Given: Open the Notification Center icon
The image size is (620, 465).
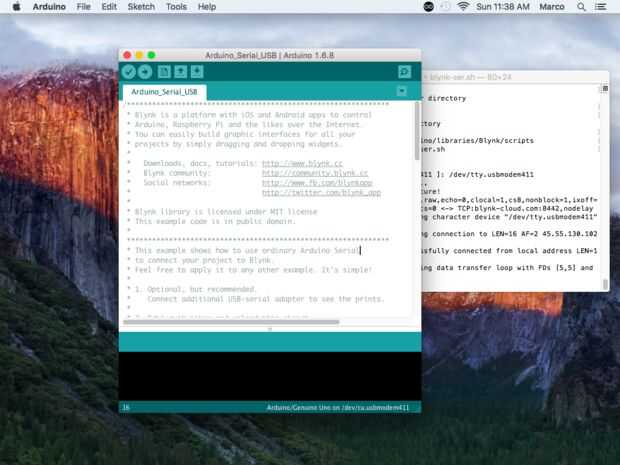Looking at the screenshot, I should click(x=601, y=7).
